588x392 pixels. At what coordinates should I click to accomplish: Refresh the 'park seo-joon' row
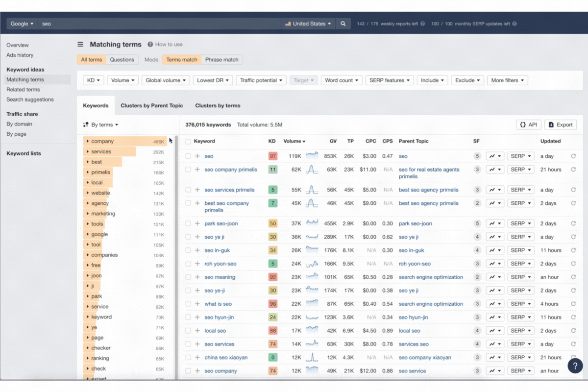[x=573, y=223]
